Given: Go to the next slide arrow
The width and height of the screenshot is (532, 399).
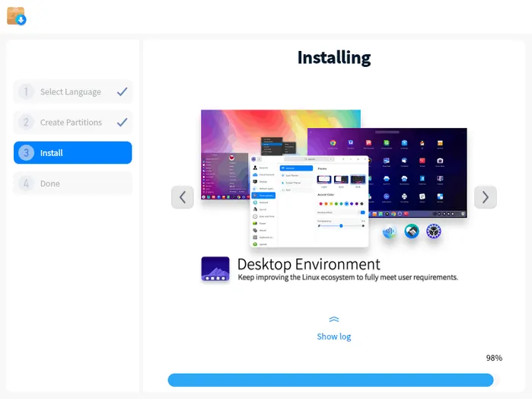Looking at the screenshot, I should pyautogui.click(x=486, y=197).
